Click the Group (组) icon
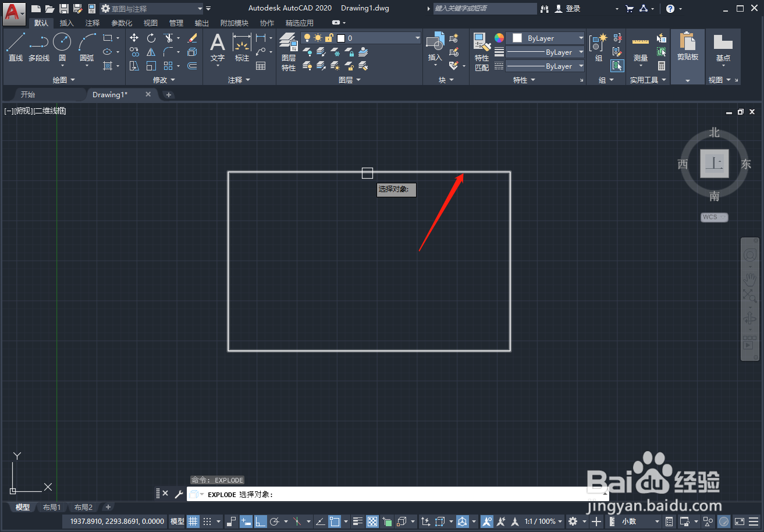This screenshot has width=764, height=532. [x=599, y=47]
